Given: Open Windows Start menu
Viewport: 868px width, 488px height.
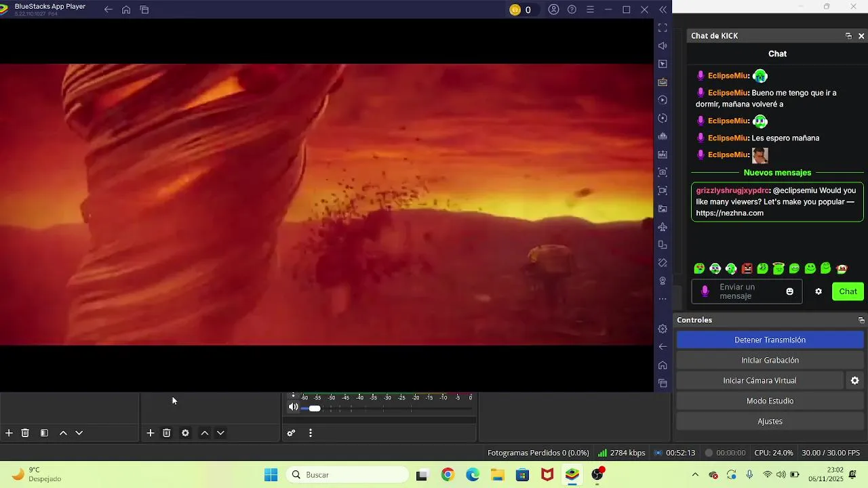Looking at the screenshot, I should click(x=271, y=475).
